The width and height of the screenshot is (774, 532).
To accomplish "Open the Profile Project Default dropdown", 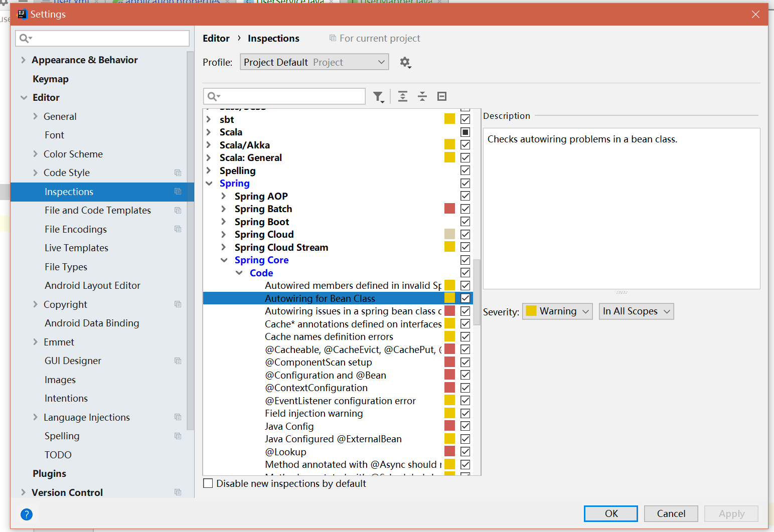I will pos(315,62).
